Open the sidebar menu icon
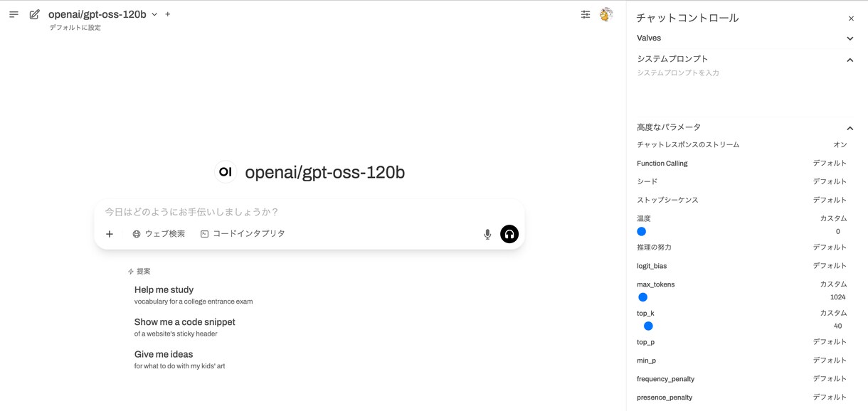Screen dimensions: 868x411 click(x=14, y=14)
